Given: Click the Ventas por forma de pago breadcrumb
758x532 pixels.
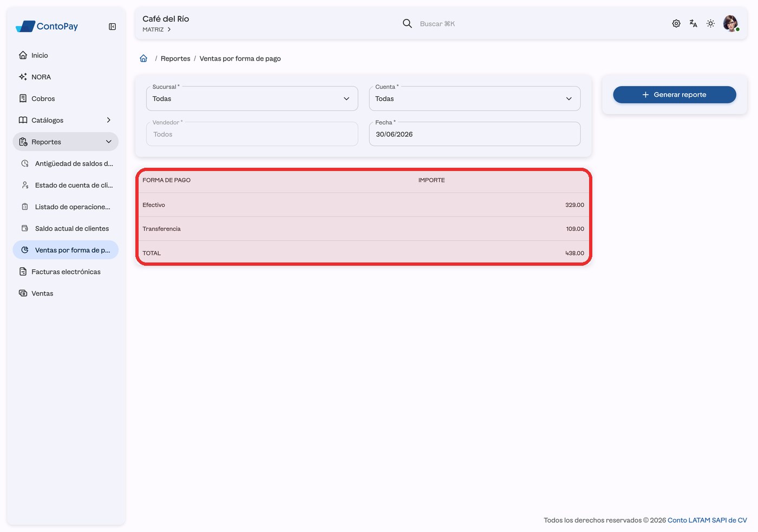Looking at the screenshot, I should click(x=240, y=58).
